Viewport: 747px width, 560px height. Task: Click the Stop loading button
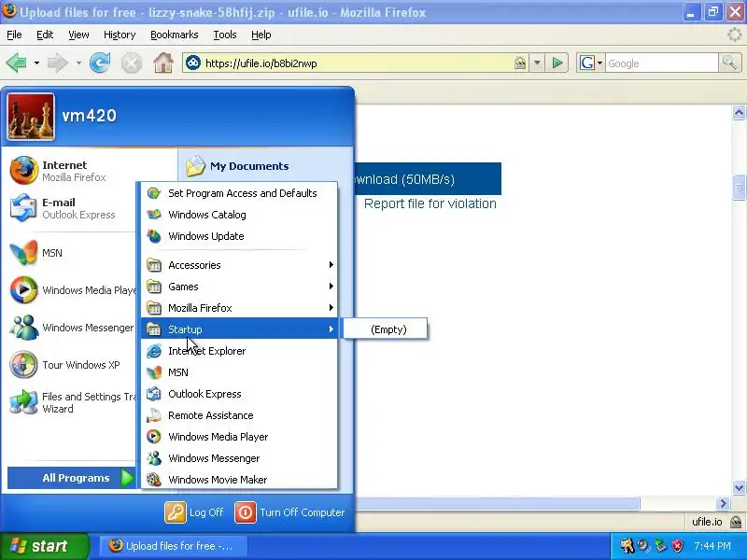[x=132, y=63]
